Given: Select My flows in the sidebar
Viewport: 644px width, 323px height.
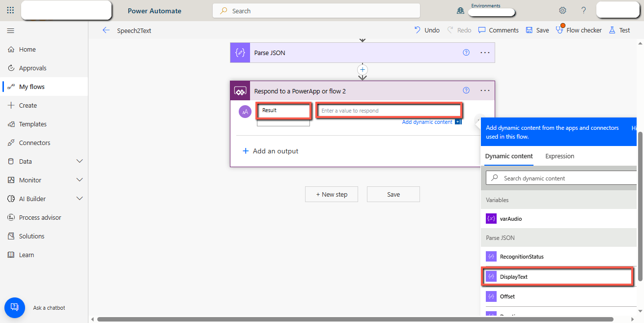Looking at the screenshot, I should point(44,87).
